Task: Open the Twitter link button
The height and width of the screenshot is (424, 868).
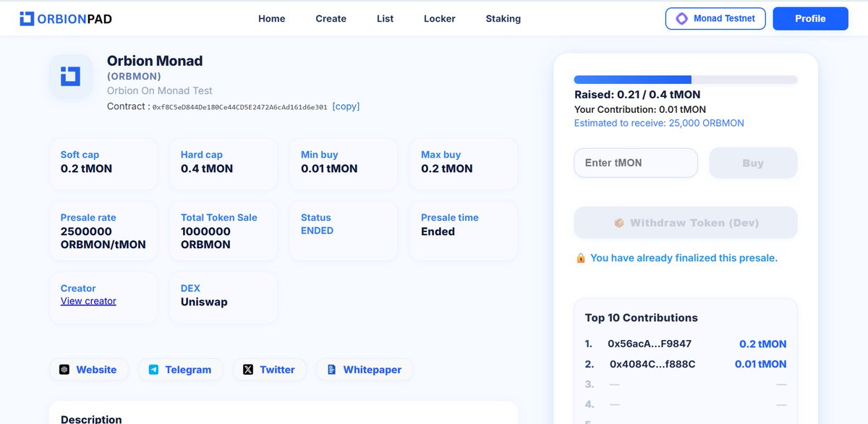Action: pyautogui.click(x=269, y=370)
